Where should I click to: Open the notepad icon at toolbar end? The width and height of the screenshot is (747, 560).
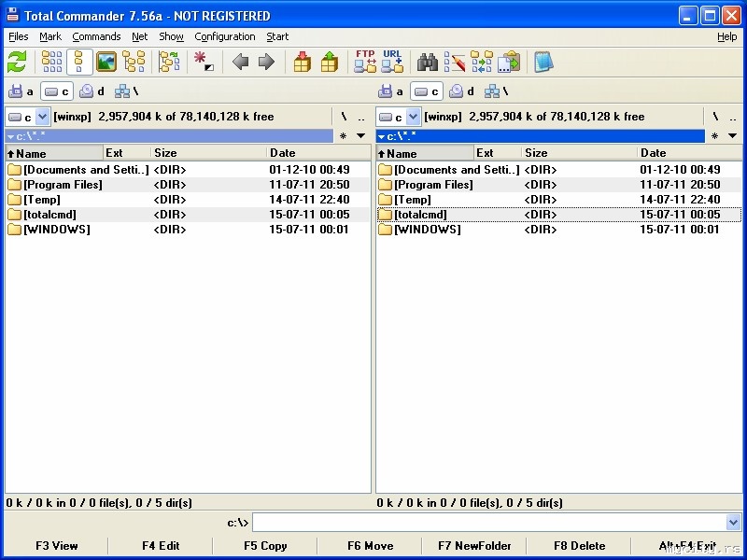[543, 62]
